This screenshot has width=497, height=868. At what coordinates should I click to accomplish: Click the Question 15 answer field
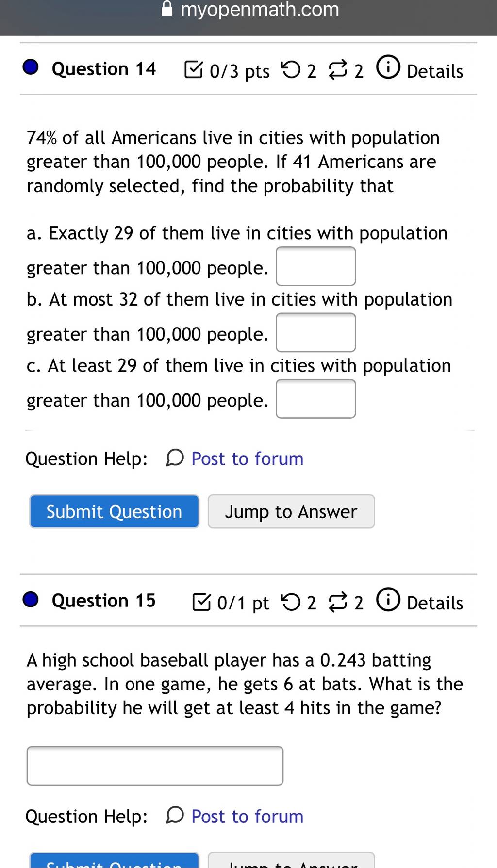(155, 766)
